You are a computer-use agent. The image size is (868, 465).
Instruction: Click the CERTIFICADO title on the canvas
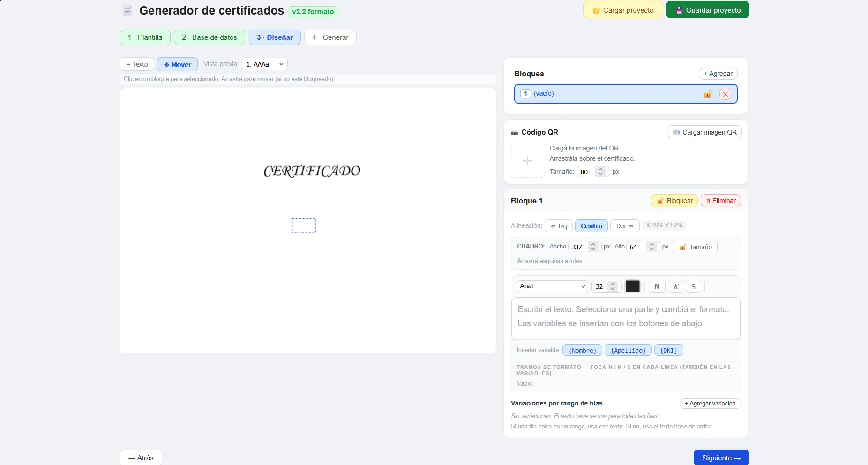pos(312,171)
